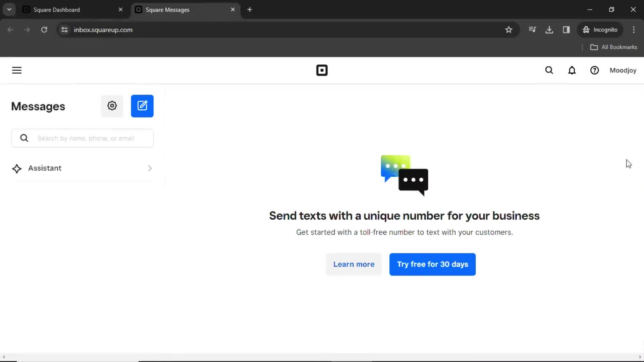This screenshot has width=644, height=362.
Task: Click the scrollbar right arrow
Action: (x=640, y=357)
